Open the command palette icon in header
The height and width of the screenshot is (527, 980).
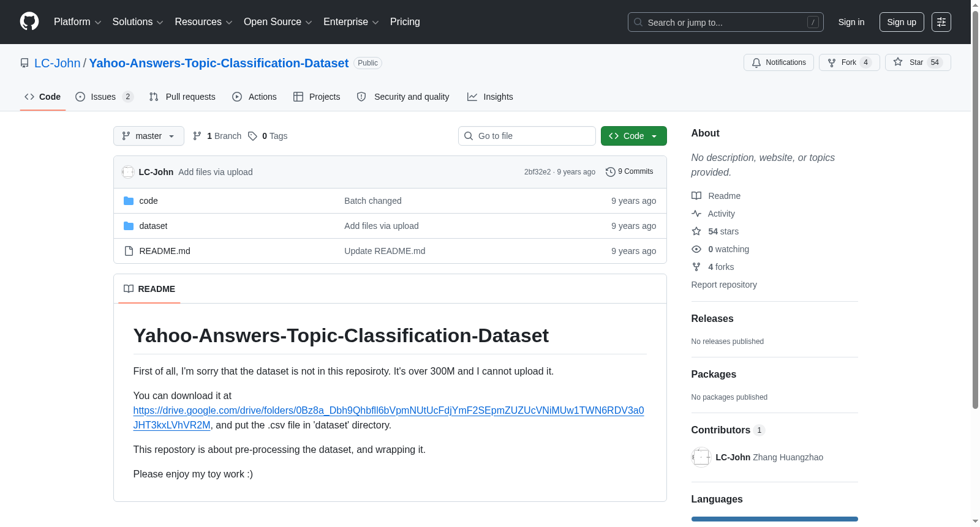click(941, 22)
